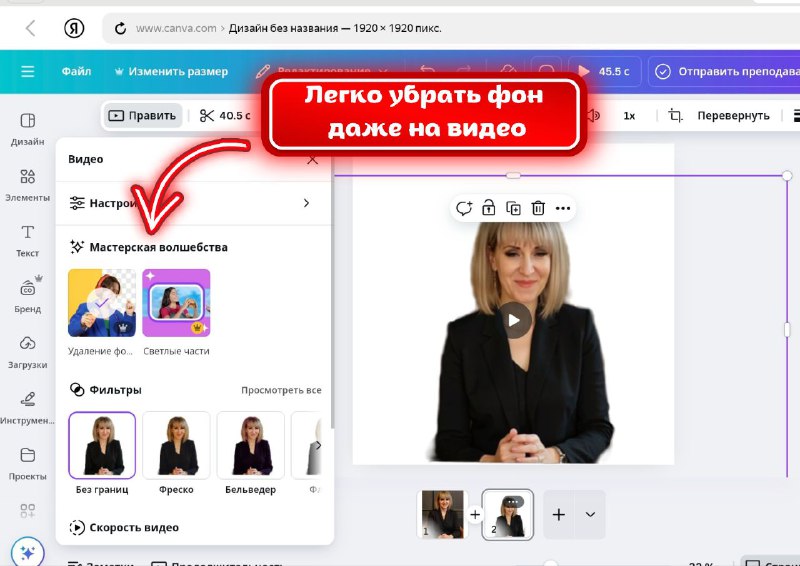Trim video with scissors 40.5 с
The height and width of the screenshot is (566, 800).
click(225, 116)
